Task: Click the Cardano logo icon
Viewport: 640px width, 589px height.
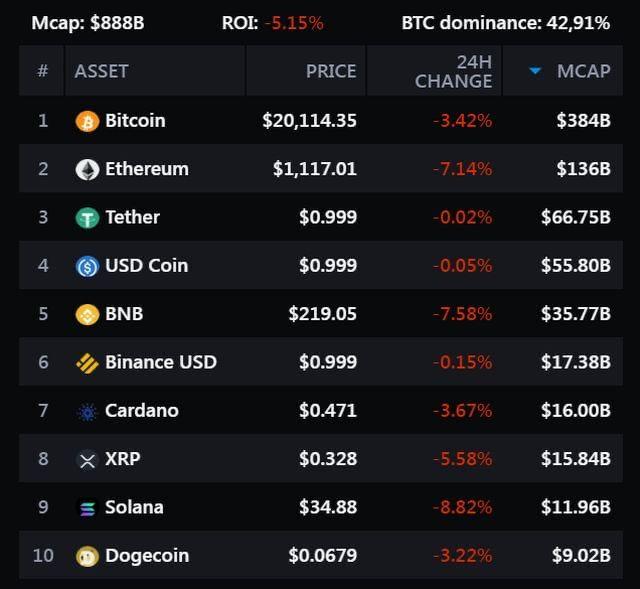Action: point(87,411)
